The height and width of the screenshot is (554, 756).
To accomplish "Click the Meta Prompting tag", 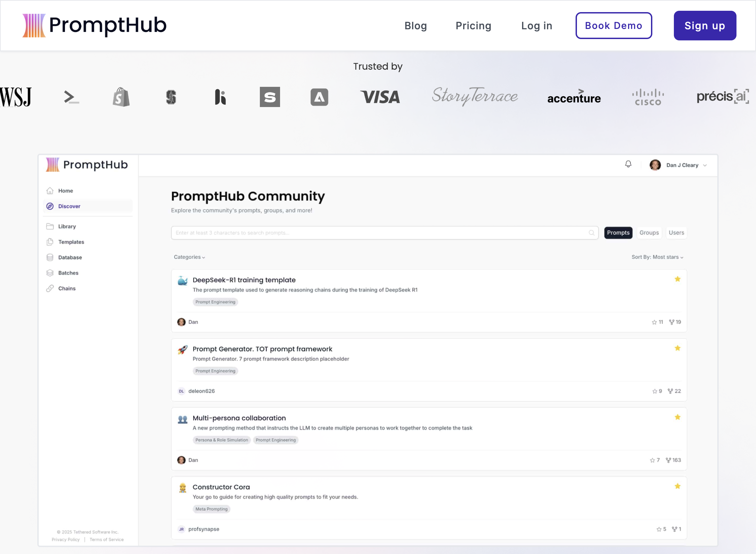I will point(211,509).
